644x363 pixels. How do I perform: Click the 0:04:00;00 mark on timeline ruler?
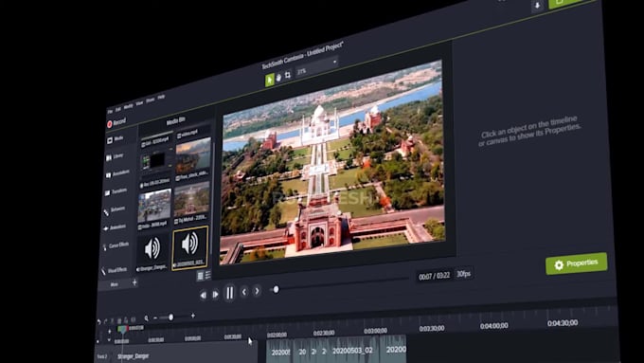(x=494, y=326)
